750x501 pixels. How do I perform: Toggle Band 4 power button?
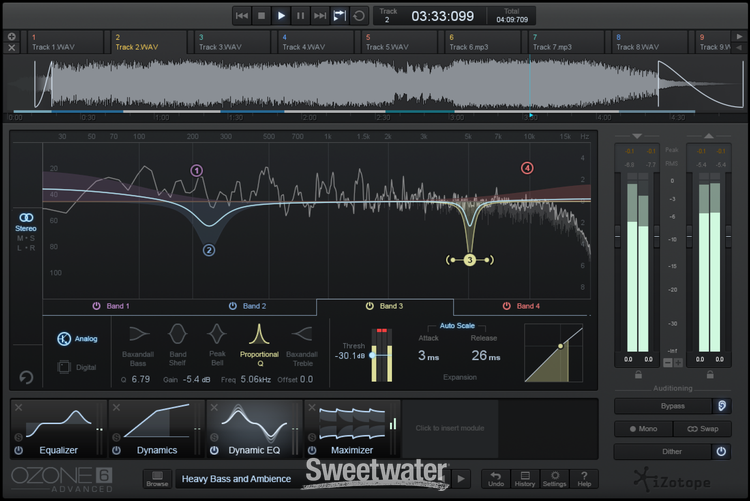click(x=506, y=306)
